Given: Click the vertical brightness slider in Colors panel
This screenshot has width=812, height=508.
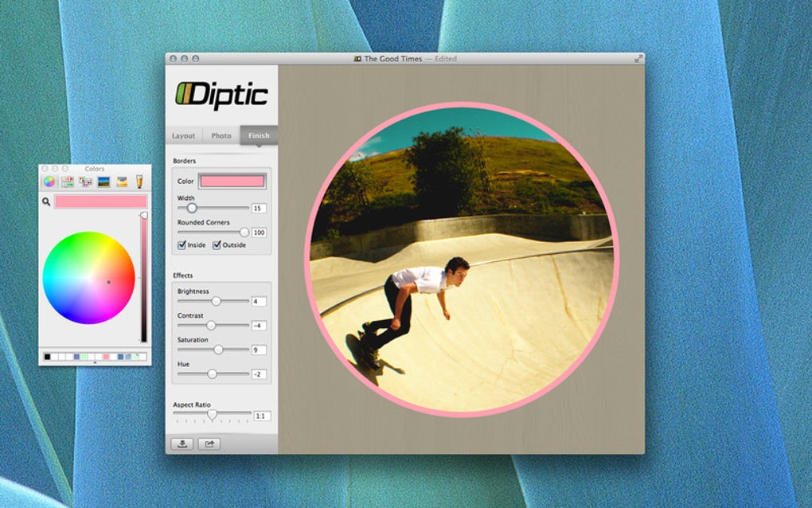Looking at the screenshot, I should (x=144, y=278).
